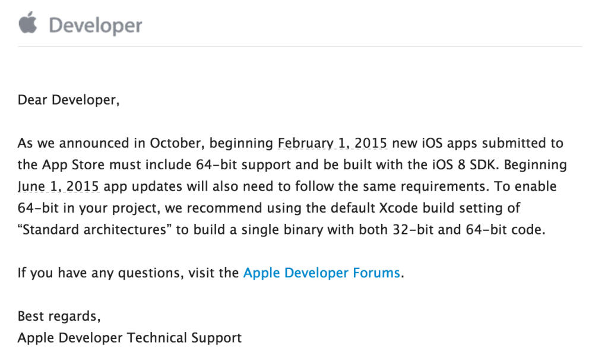Screen dimensions: 608x364
Task: Click the Dear Developer greeting
Action: coord(69,100)
